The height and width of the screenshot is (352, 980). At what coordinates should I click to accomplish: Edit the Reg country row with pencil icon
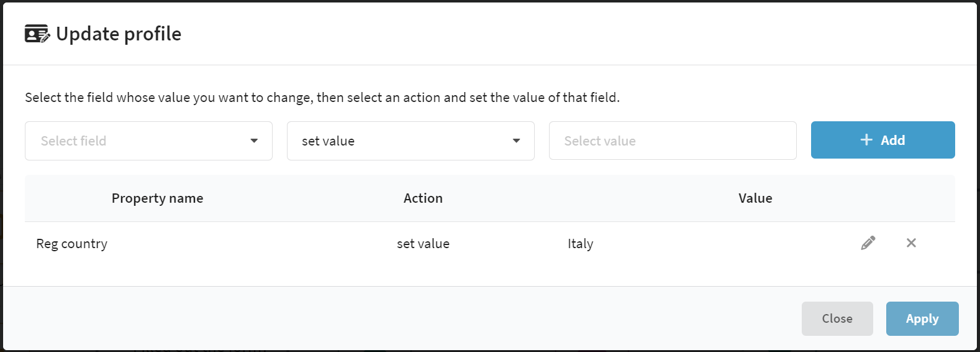coord(868,243)
